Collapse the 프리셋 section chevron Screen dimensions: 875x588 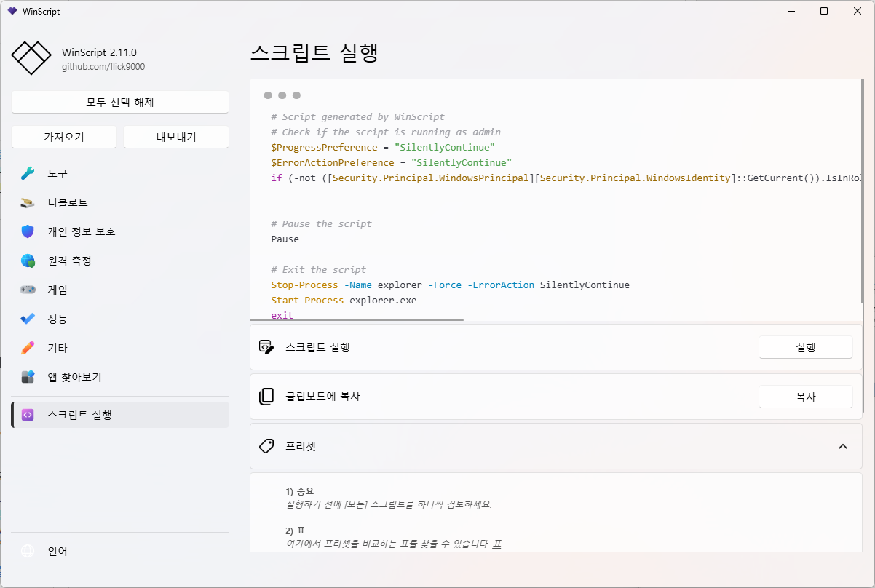[x=843, y=446]
